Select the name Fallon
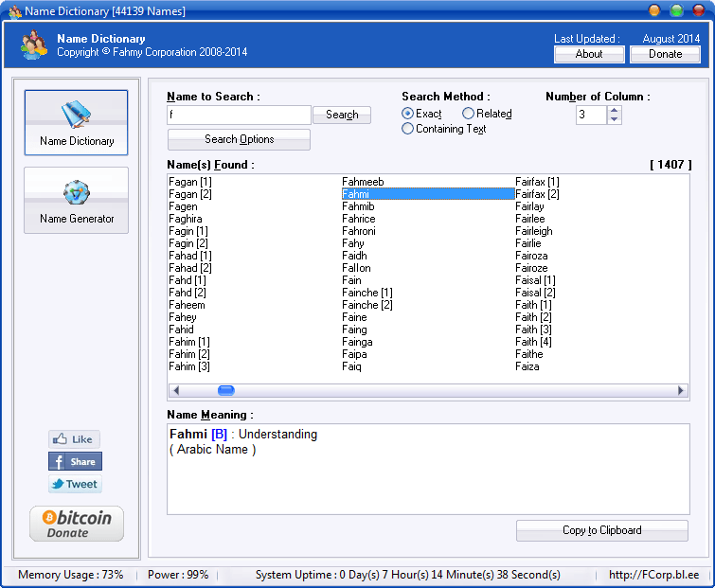Image resolution: width=715 pixels, height=588 pixels. point(356,268)
